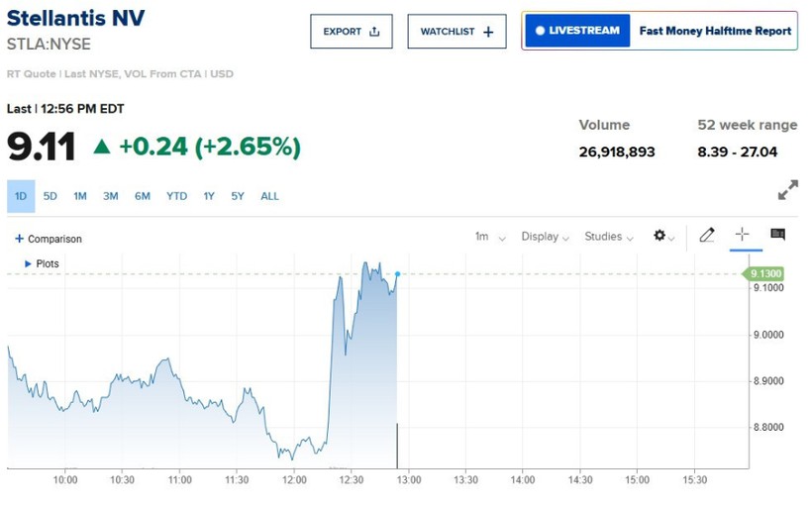The height and width of the screenshot is (509, 812).
Task: Click the 9.1300 current price marker
Action: point(767,273)
